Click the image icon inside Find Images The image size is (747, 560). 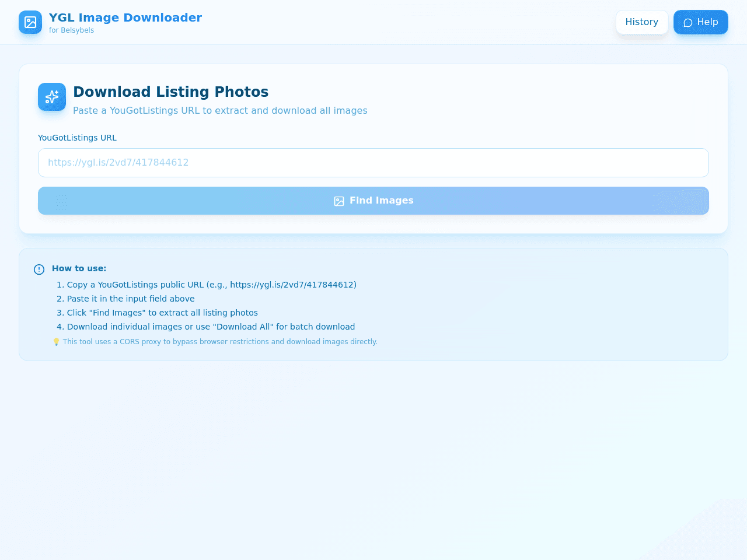[339, 201]
